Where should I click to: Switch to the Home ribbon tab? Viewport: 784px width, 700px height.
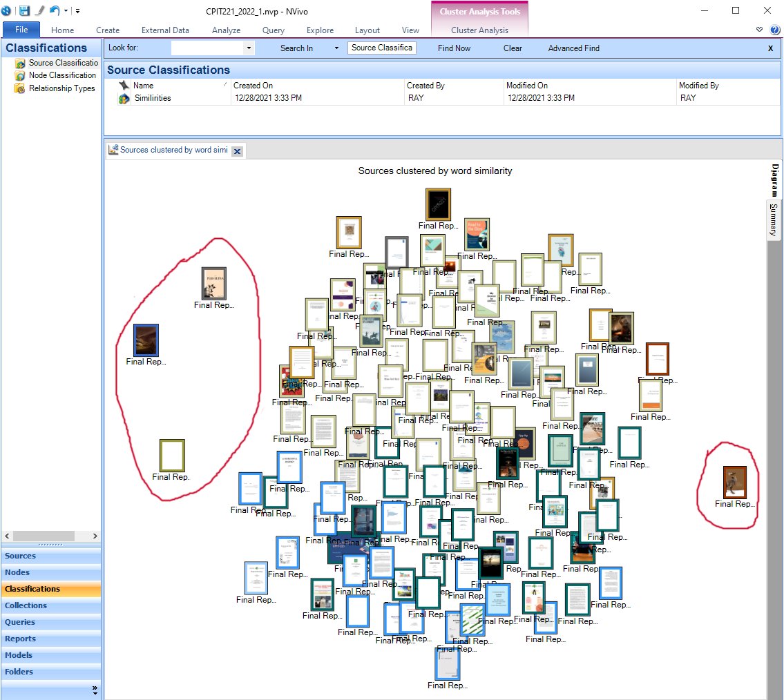pyautogui.click(x=62, y=30)
